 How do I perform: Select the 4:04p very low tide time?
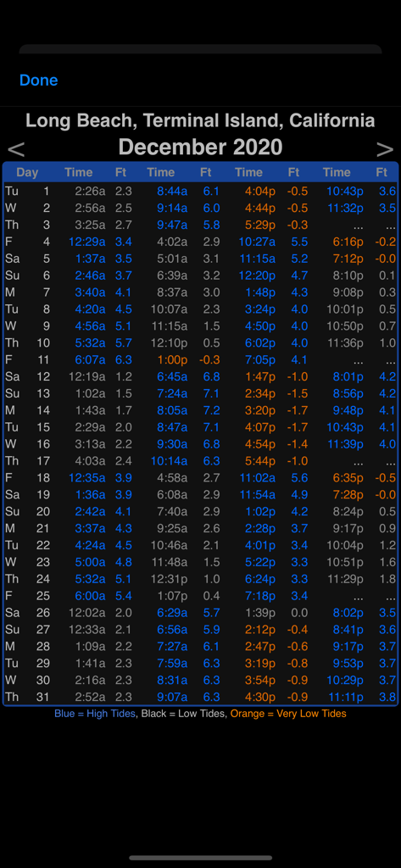click(x=260, y=192)
